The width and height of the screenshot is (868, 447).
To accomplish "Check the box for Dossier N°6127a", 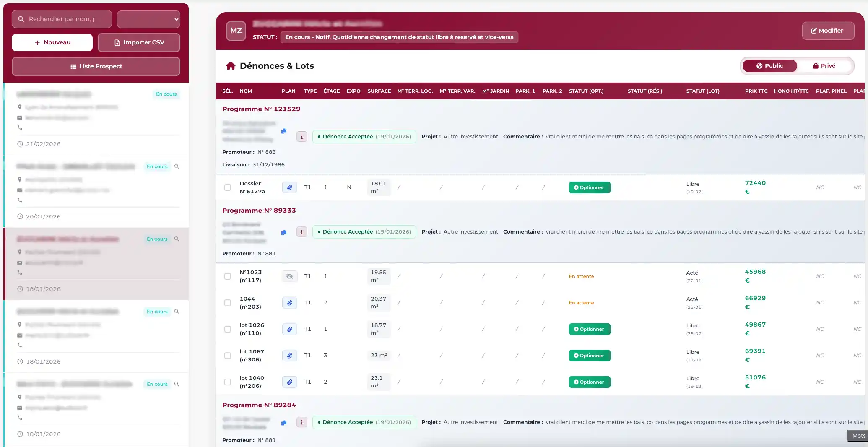I will 228,187.
